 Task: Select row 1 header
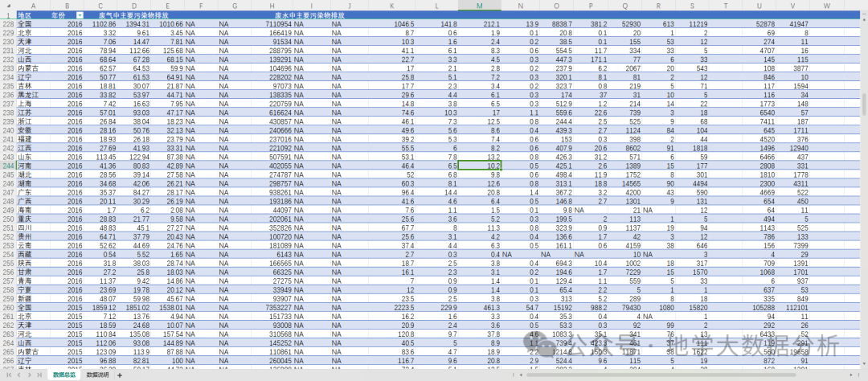click(x=8, y=15)
